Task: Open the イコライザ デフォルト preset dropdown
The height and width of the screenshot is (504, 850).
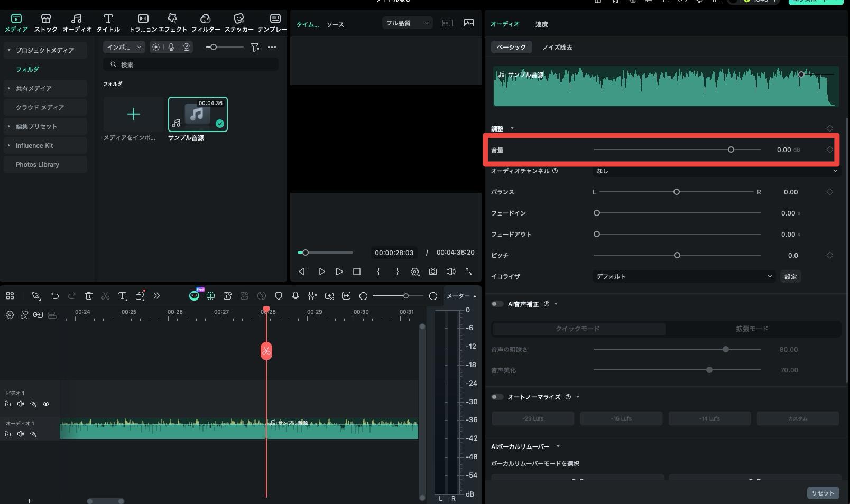Action: click(x=683, y=276)
